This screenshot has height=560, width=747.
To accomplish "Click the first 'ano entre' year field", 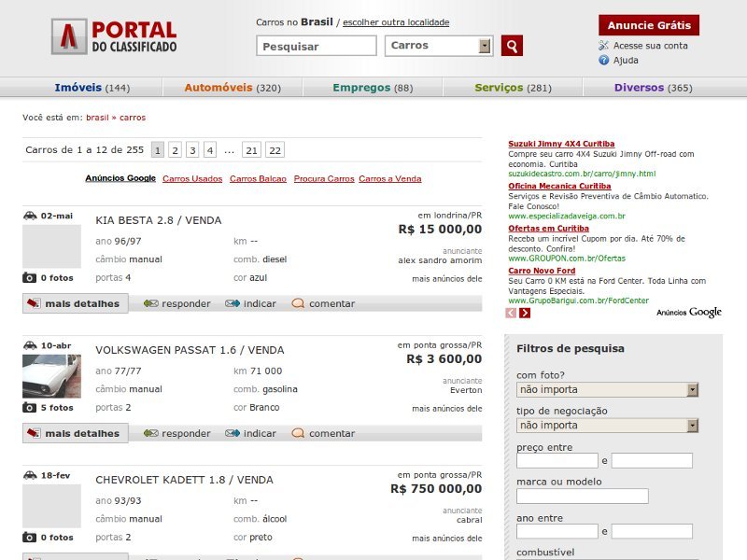I will [557, 531].
